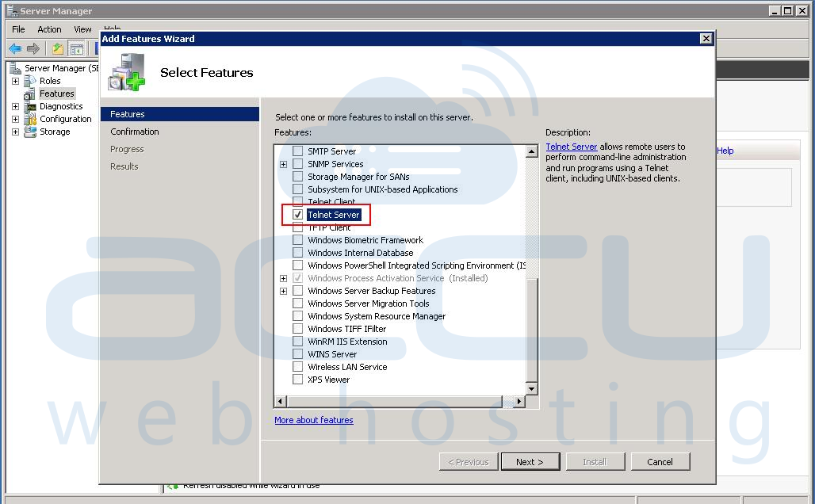Screen dimensions: 815x504
Task: Uncheck the Telnet Server checkbox
Action: [298, 215]
